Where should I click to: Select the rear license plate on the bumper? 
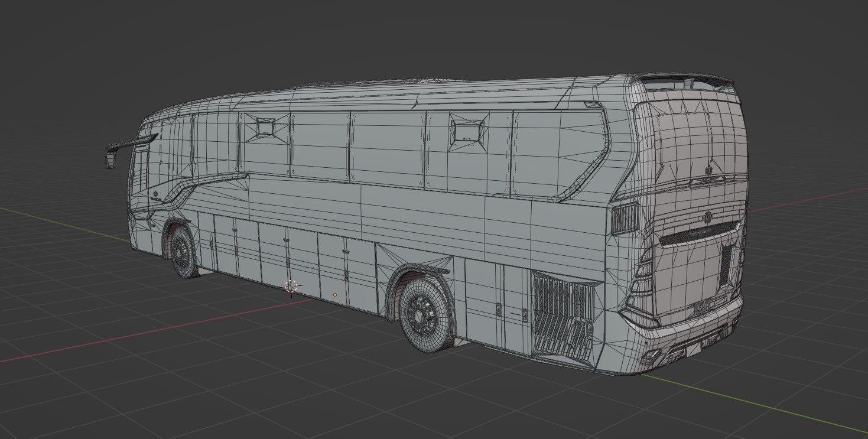point(701,307)
